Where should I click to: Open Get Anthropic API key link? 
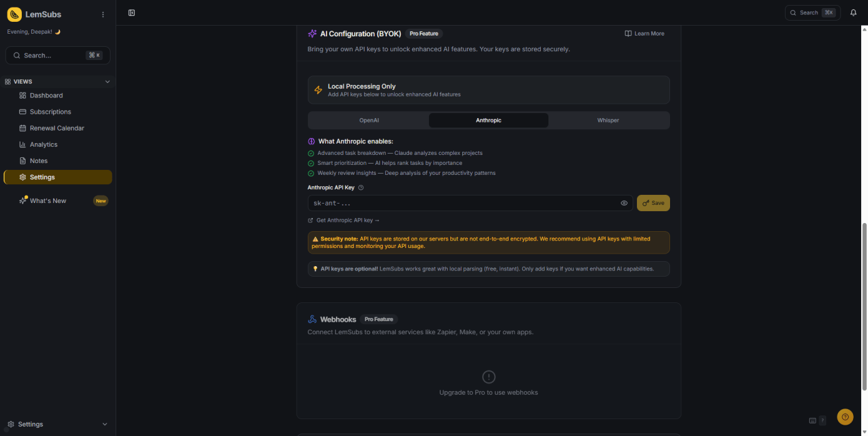coord(347,220)
